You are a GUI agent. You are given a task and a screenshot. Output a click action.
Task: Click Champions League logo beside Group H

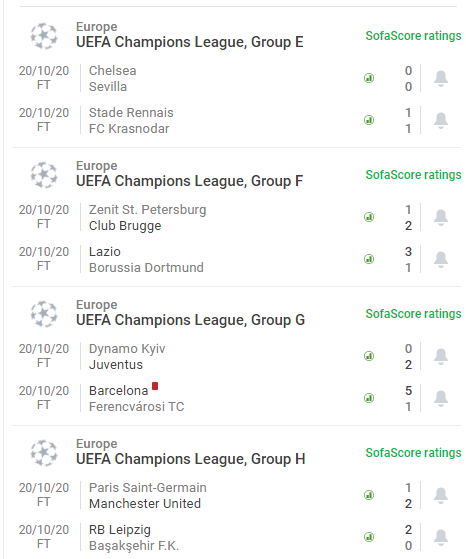tap(43, 453)
